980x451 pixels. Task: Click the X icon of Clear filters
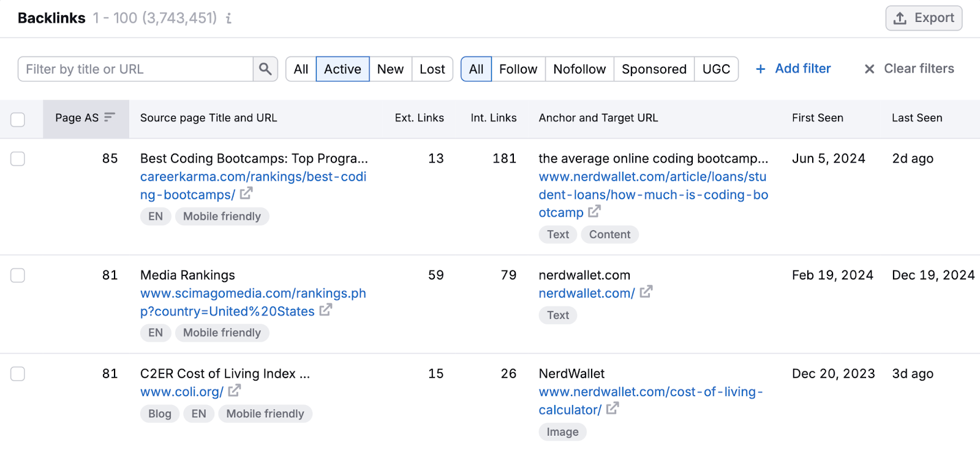point(869,69)
